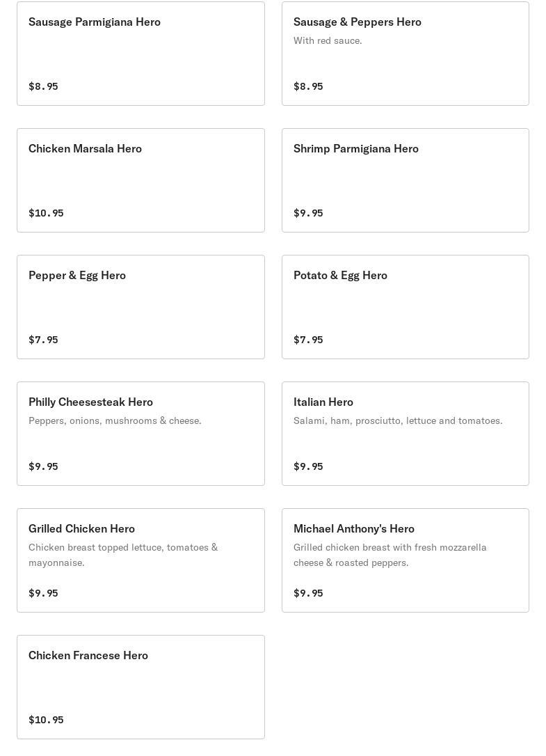Click the Sausage Parmigiana Hero $8.95 price

tap(43, 86)
